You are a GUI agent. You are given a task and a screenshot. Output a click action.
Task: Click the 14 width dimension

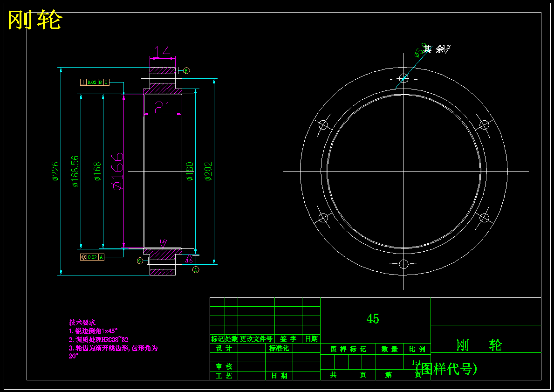pos(163,52)
